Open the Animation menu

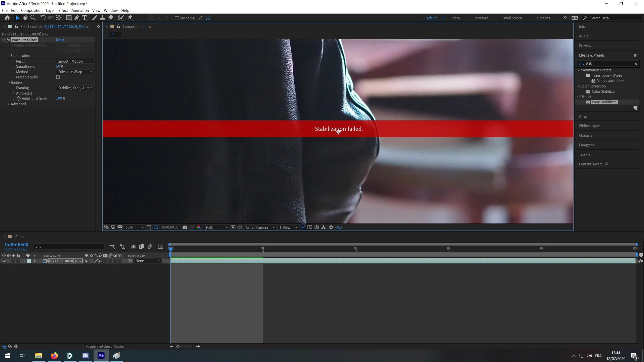pos(80,11)
